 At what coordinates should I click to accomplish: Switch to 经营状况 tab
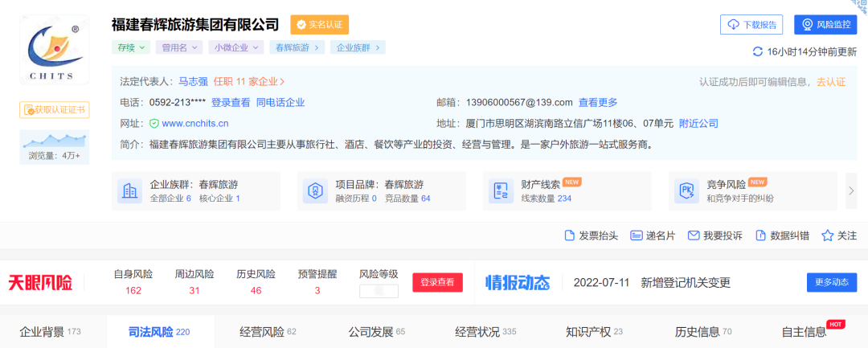(x=485, y=332)
